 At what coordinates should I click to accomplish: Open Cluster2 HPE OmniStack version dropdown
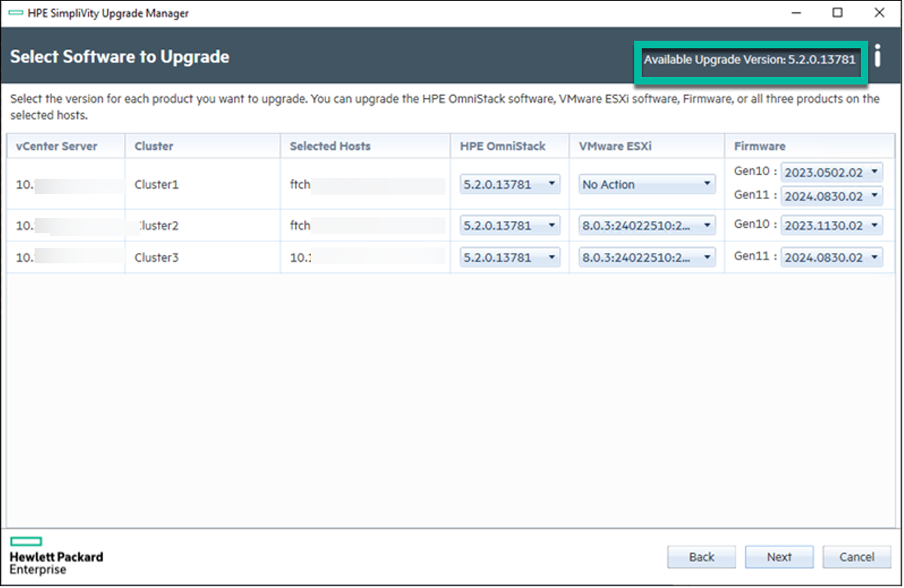[510, 225]
